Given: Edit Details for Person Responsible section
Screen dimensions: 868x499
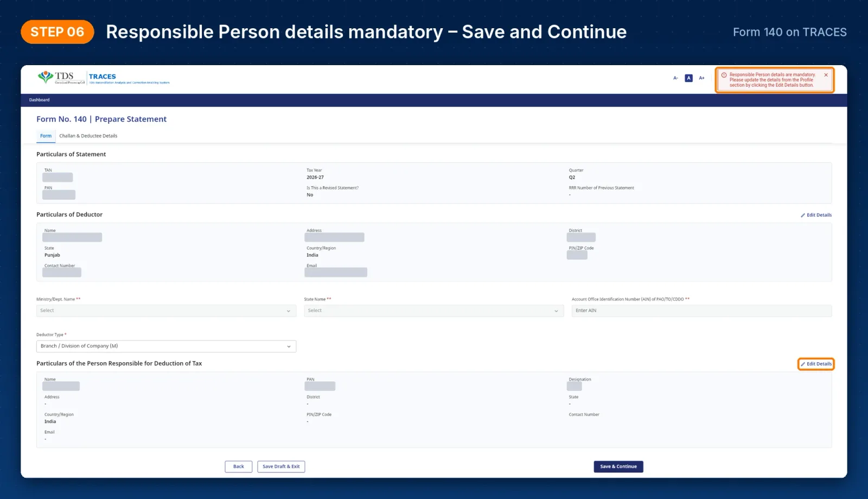Looking at the screenshot, I should pos(816,364).
